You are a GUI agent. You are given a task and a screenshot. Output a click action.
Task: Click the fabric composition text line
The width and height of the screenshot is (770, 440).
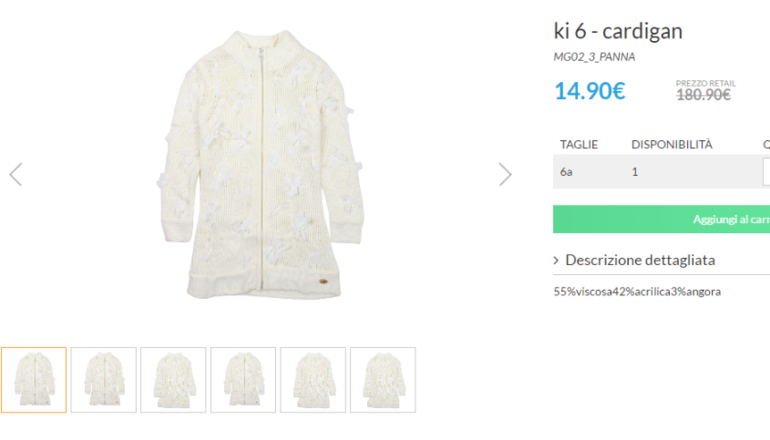(637, 292)
